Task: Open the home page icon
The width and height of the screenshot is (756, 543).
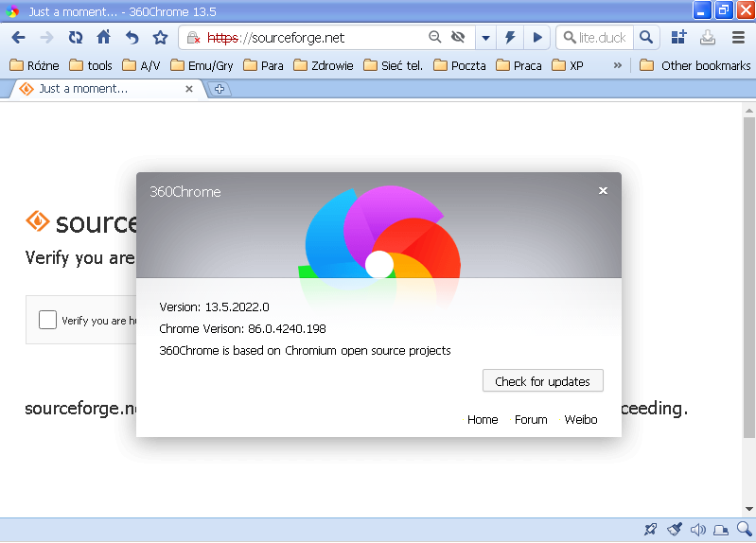Action: click(104, 37)
